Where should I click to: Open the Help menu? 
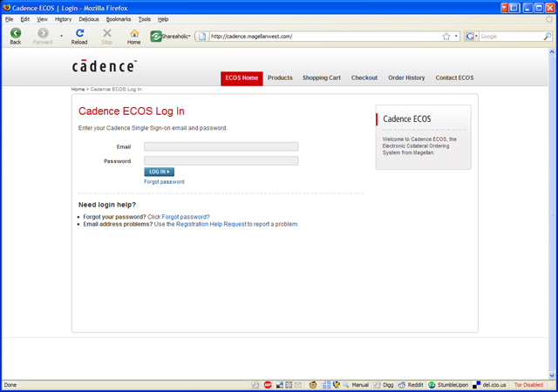click(x=163, y=19)
